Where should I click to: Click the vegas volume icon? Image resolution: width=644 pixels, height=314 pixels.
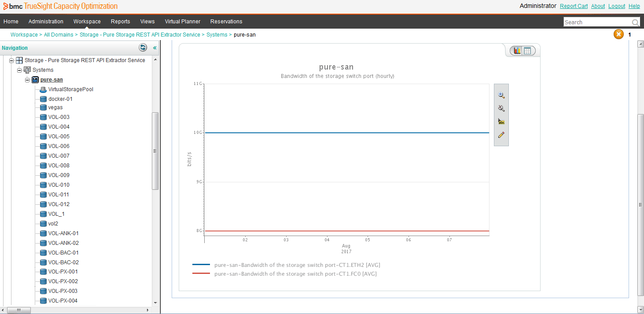click(43, 107)
